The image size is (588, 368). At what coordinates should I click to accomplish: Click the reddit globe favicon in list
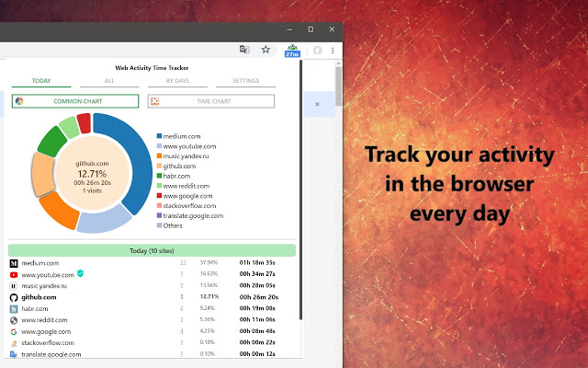(x=14, y=320)
